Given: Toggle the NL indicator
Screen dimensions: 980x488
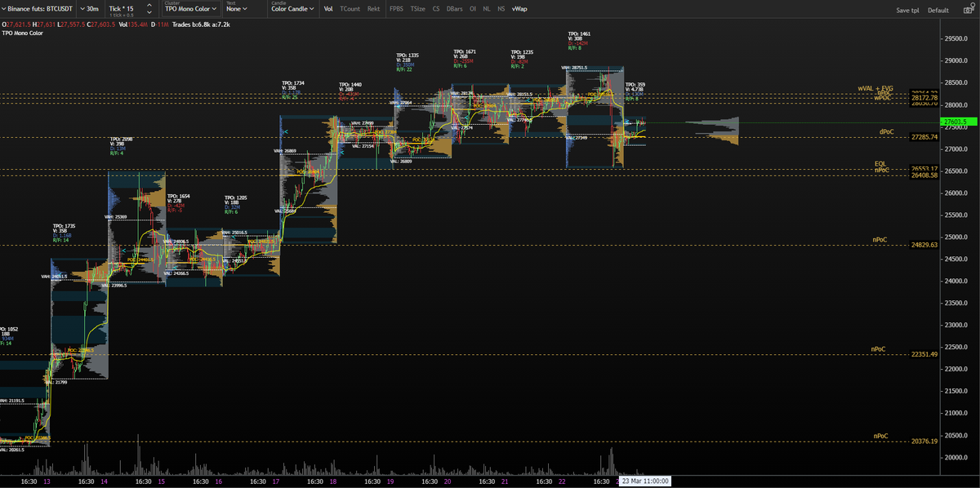Looking at the screenshot, I should pos(487,9).
